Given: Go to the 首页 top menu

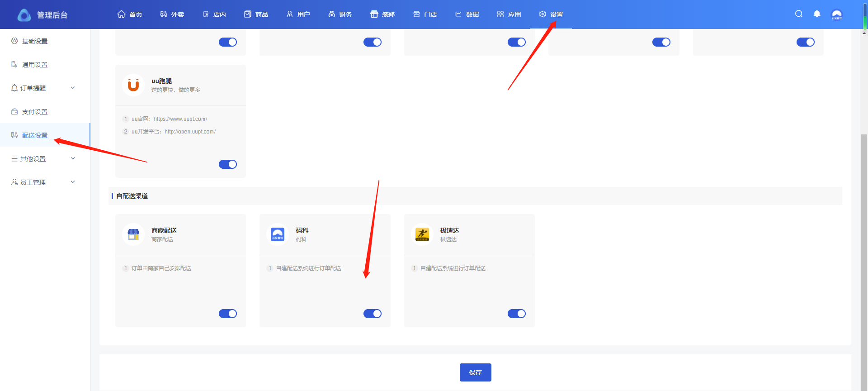Looking at the screenshot, I should [130, 14].
